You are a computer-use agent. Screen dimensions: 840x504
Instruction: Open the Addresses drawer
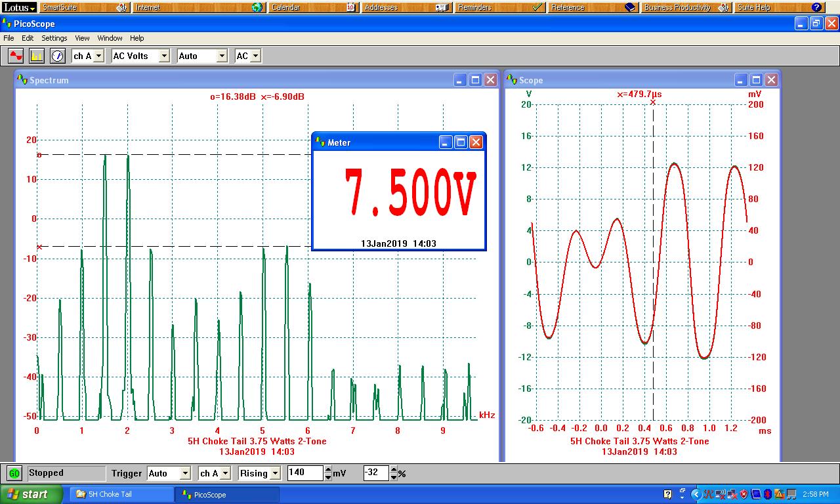pyautogui.click(x=407, y=7)
